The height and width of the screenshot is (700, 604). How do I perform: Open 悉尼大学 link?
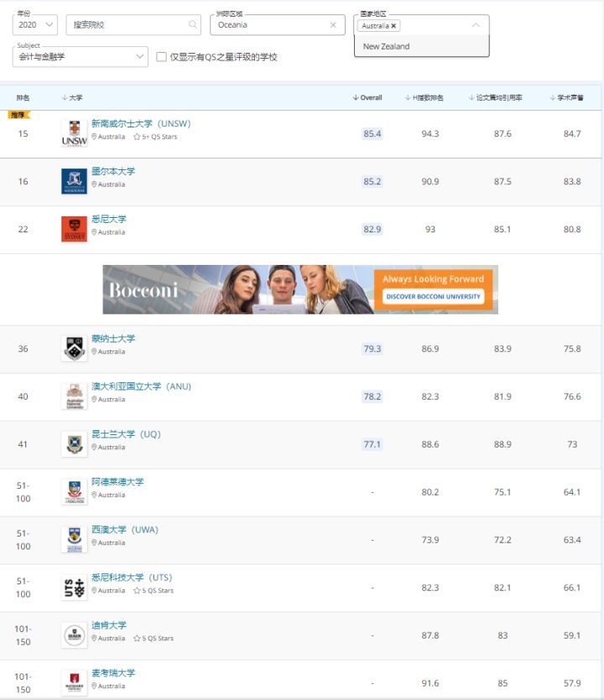click(x=109, y=219)
